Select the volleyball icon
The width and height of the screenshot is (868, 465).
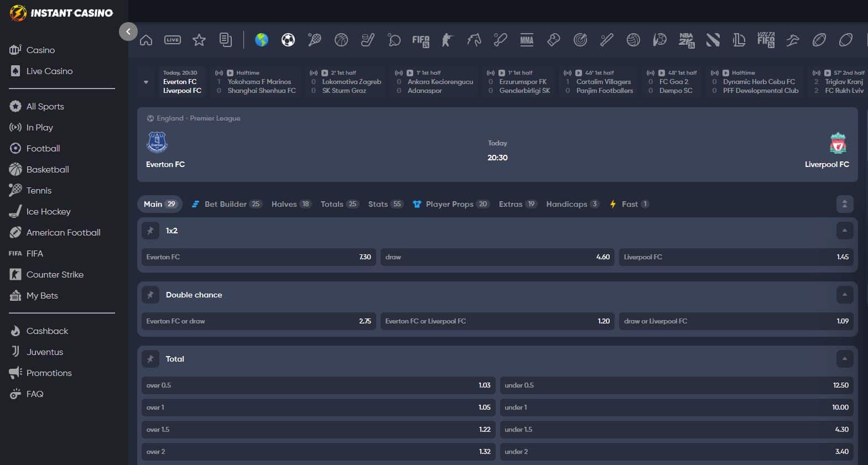click(633, 40)
